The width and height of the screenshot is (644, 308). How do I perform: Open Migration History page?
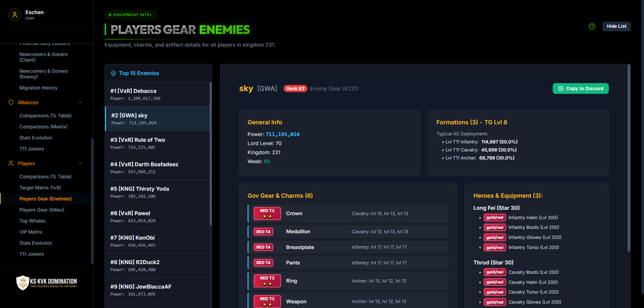[x=39, y=88]
